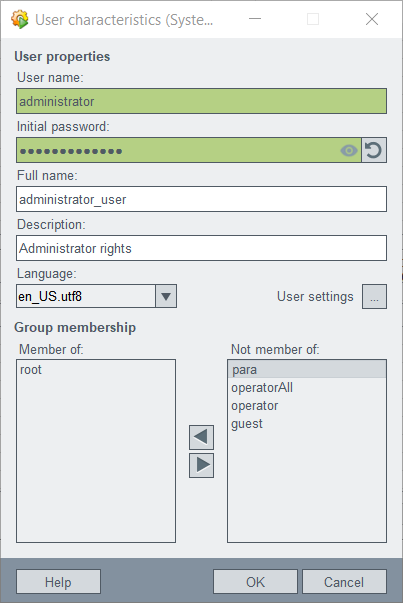Move the selected group to Member of with the left arrow

pos(201,437)
